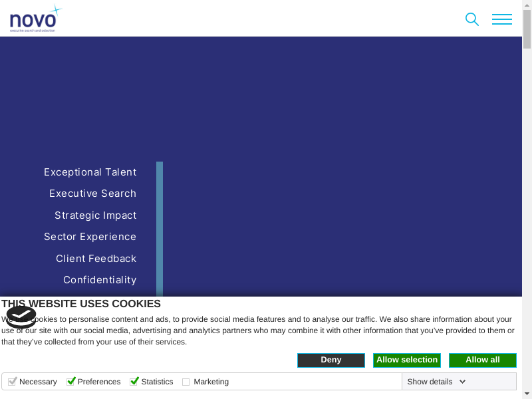Image resolution: width=532 pixels, height=399 pixels.
Task: Uncheck the Preferences cookies checkbox
Action: (71, 381)
